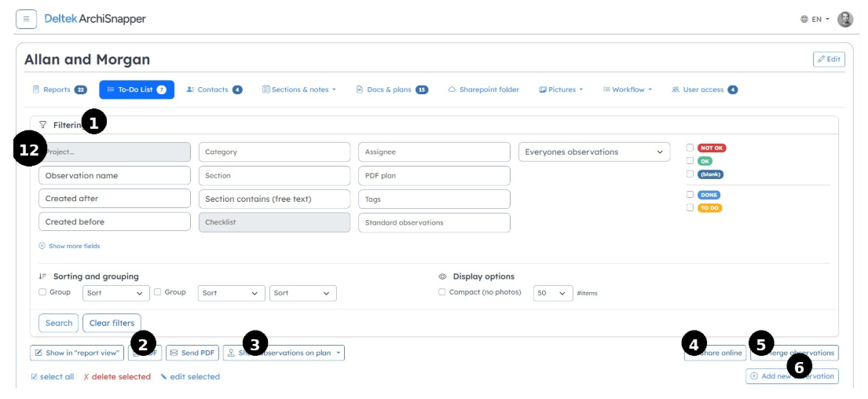Click the Assignee filter field
This screenshot has height=399, width=868.
434,152
